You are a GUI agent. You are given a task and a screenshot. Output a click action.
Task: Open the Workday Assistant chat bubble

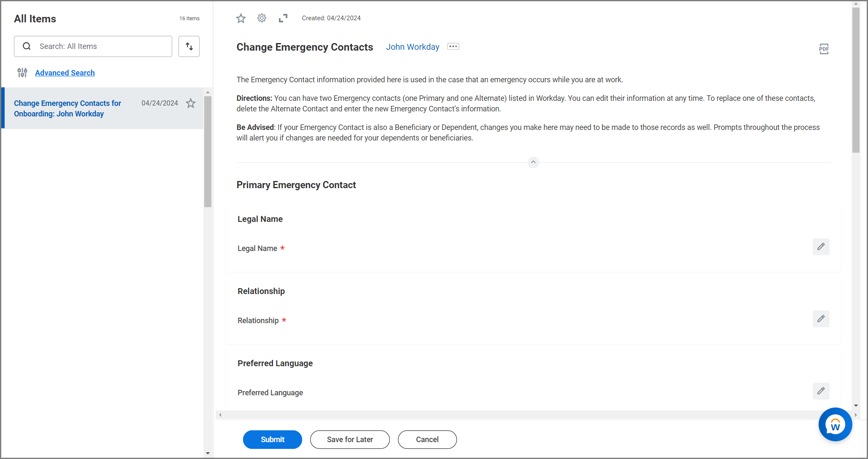point(836,425)
